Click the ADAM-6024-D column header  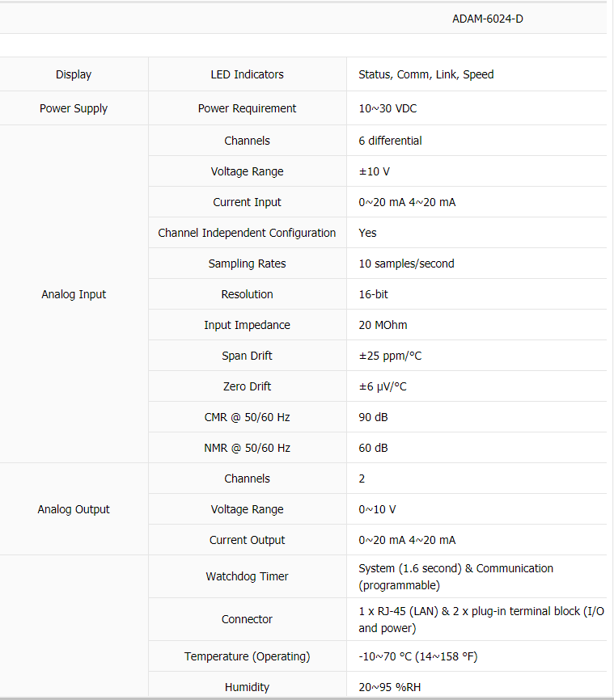click(x=487, y=19)
